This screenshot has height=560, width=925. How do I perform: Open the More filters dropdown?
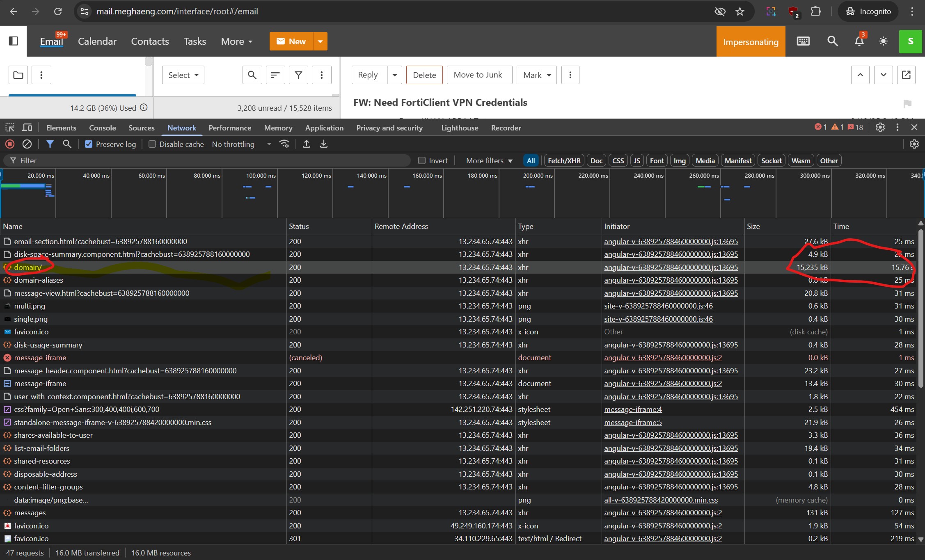coord(489,160)
